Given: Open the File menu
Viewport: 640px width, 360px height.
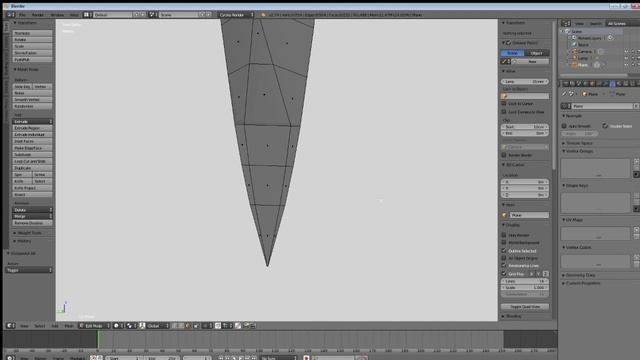Looking at the screenshot, I should tap(22, 15).
